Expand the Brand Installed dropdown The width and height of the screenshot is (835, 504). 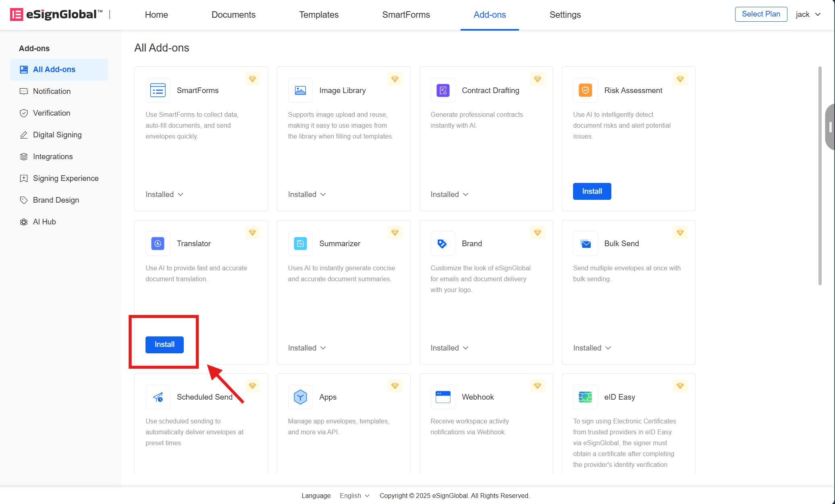449,348
